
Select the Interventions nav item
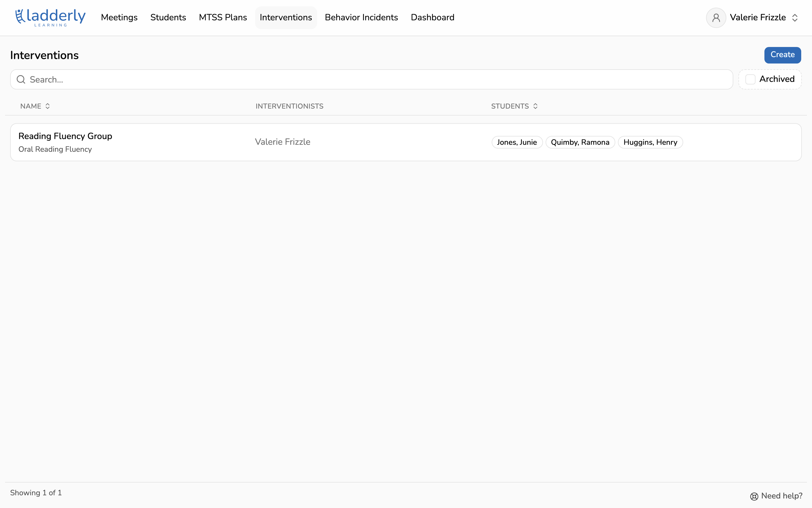(286, 18)
